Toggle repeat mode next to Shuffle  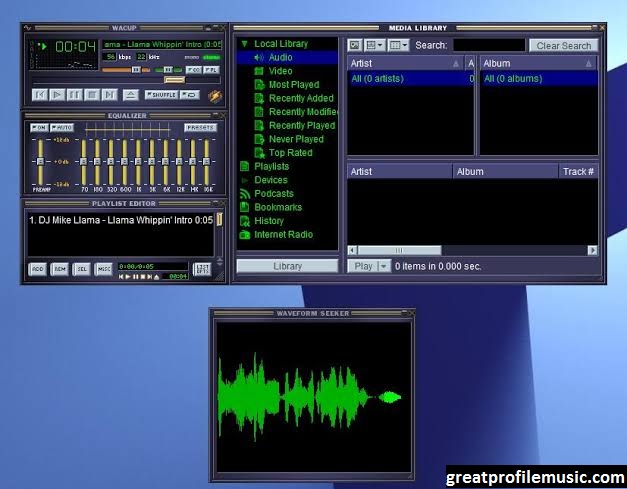190,95
